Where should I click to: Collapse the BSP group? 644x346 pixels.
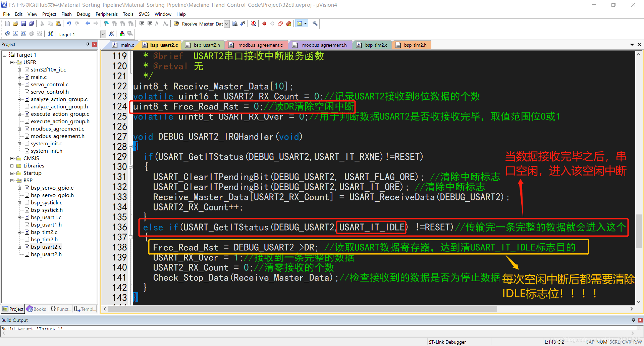[x=12, y=181]
